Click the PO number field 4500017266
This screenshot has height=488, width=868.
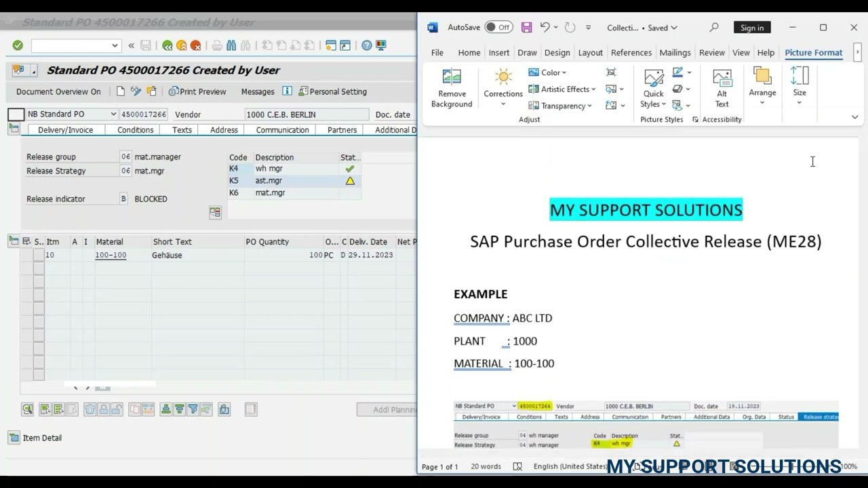[144, 115]
